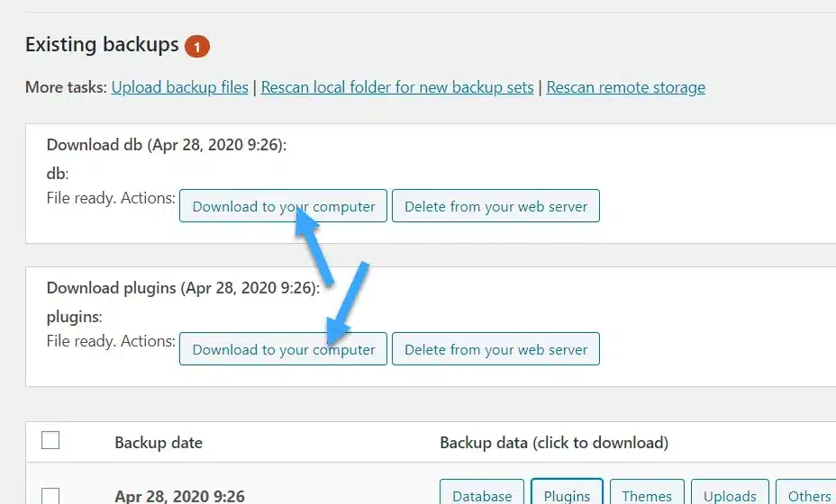Viewport: 836px width, 504px height.
Task: Click Rescan local folder for new backup sets
Action: click(397, 87)
